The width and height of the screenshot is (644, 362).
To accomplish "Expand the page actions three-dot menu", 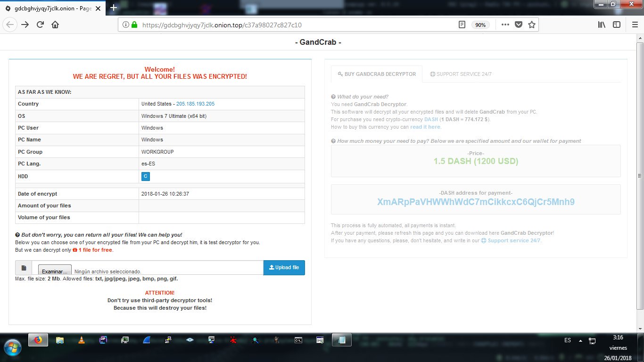I will (x=505, y=25).
